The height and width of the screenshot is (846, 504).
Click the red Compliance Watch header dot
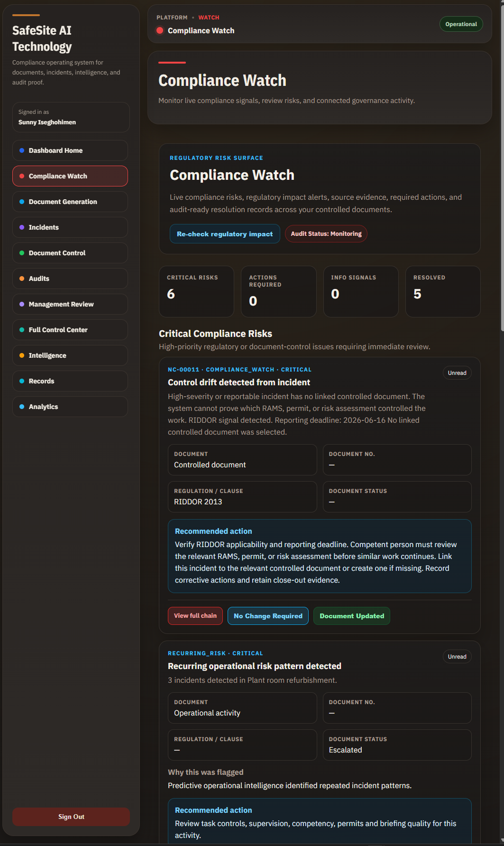160,30
